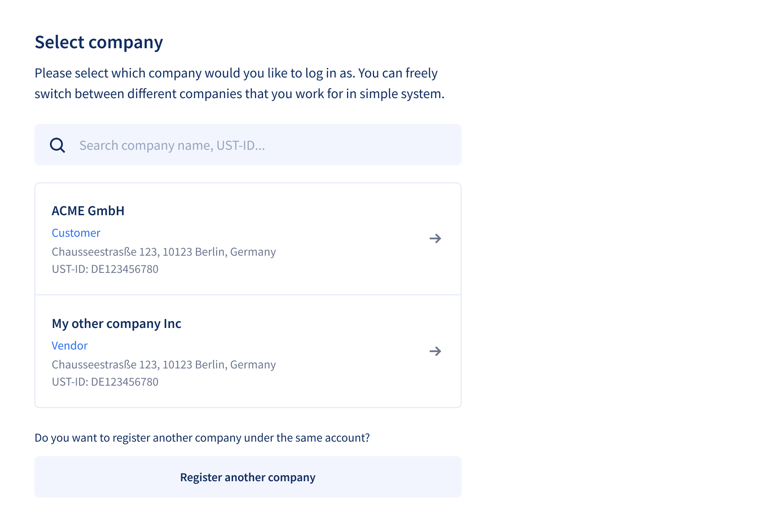Screen dimensions: 775x532
Task: Click the Vendor role label
Action: [x=70, y=346]
